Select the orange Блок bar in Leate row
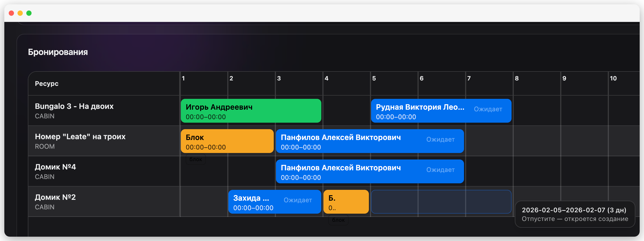Image resolution: width=644 pixels, height=241 pixels. tap(227, 141)
